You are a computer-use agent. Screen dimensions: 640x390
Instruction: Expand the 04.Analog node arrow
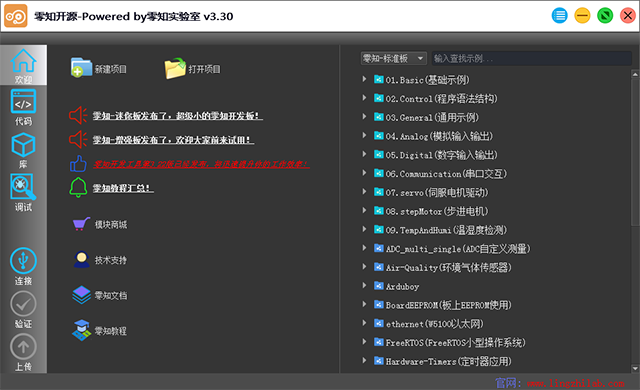click(364, 135)
